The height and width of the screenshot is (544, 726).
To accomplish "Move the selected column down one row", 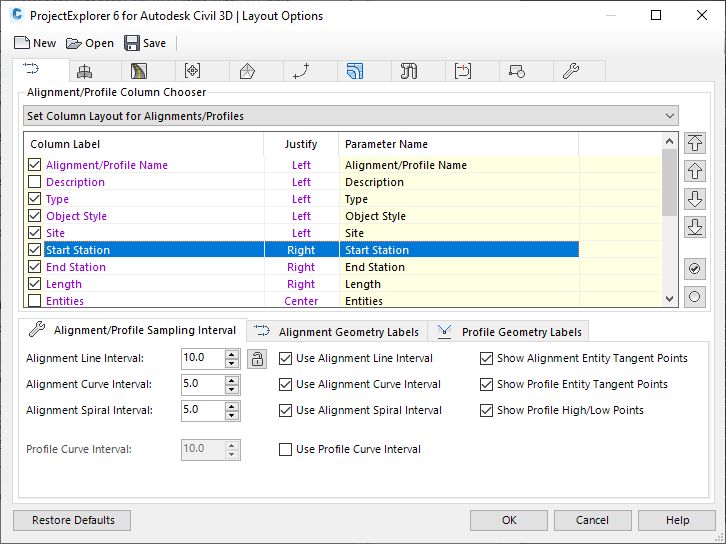I will [x=695, y=199].
